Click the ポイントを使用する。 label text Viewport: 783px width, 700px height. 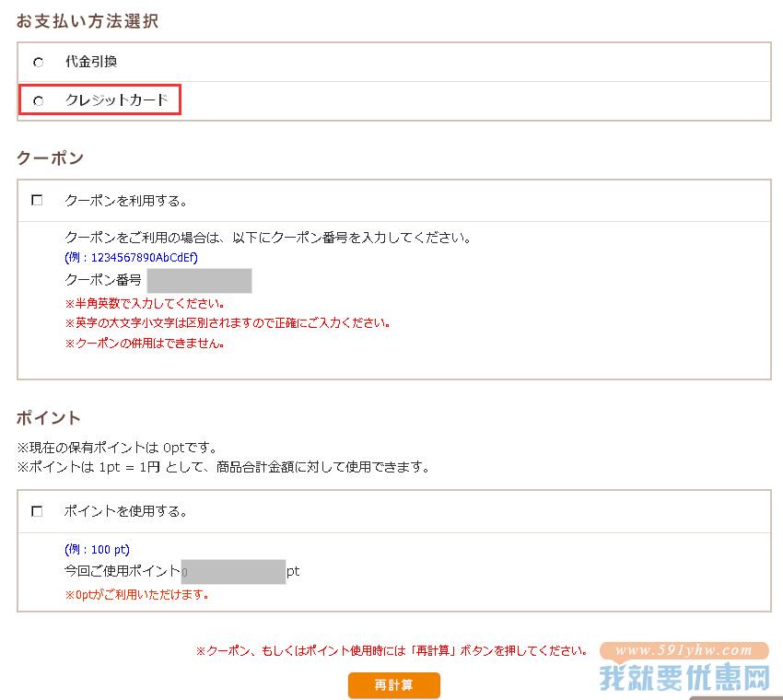[126, 511]
